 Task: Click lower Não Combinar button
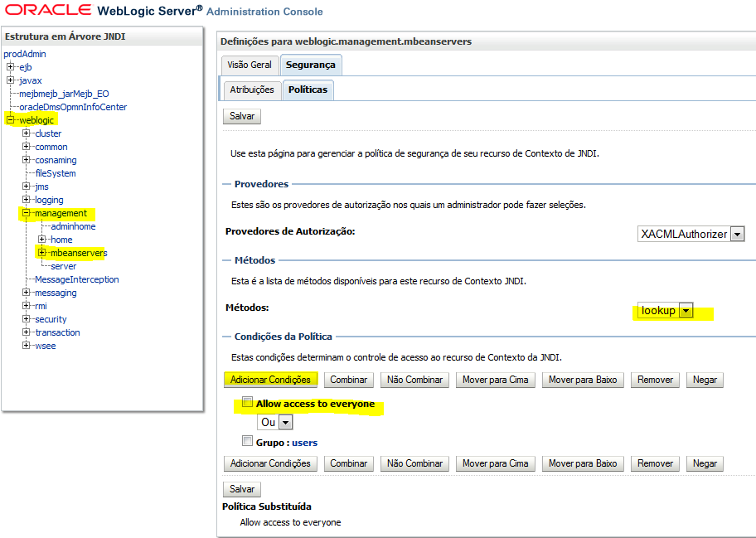414,463
